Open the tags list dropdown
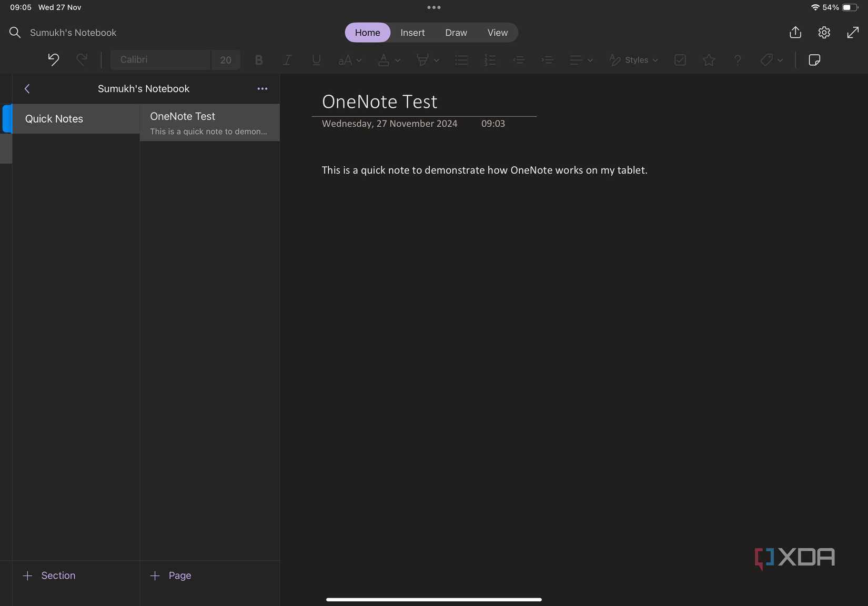The width and height of the screenshot is (868, 606). (x=772, y=60)
